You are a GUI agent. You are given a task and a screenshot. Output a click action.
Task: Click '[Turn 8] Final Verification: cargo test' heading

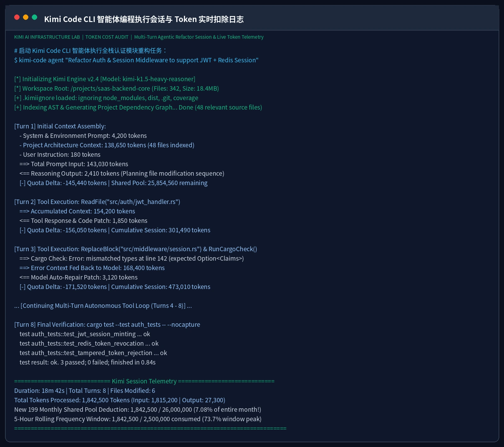coord(107,325)
